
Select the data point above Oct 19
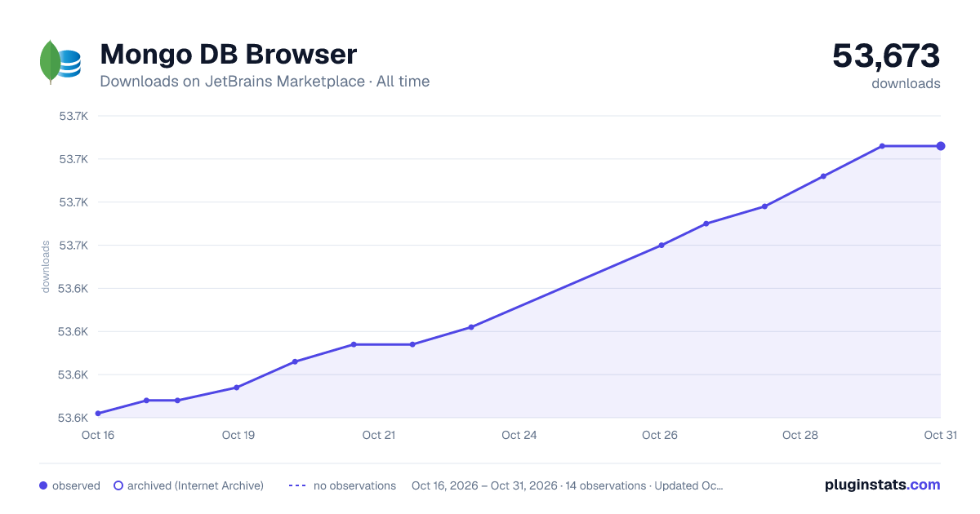(237, 388)
